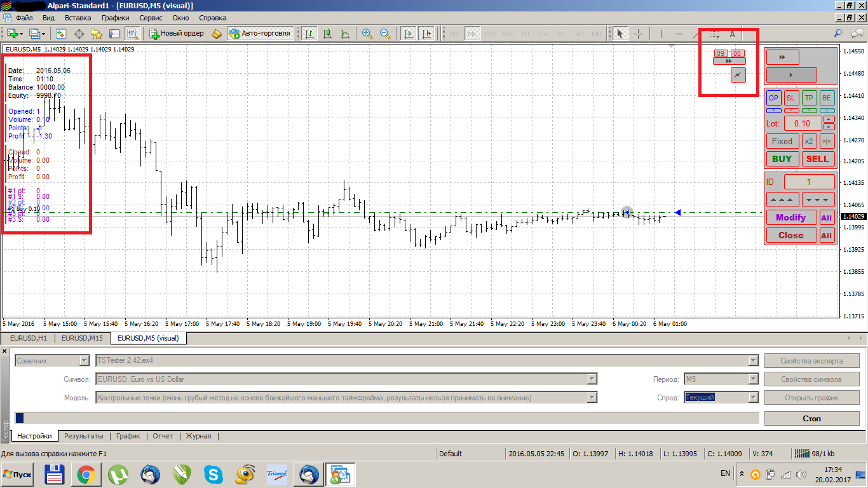Toggle chart auto scroll

click(409, 33)
